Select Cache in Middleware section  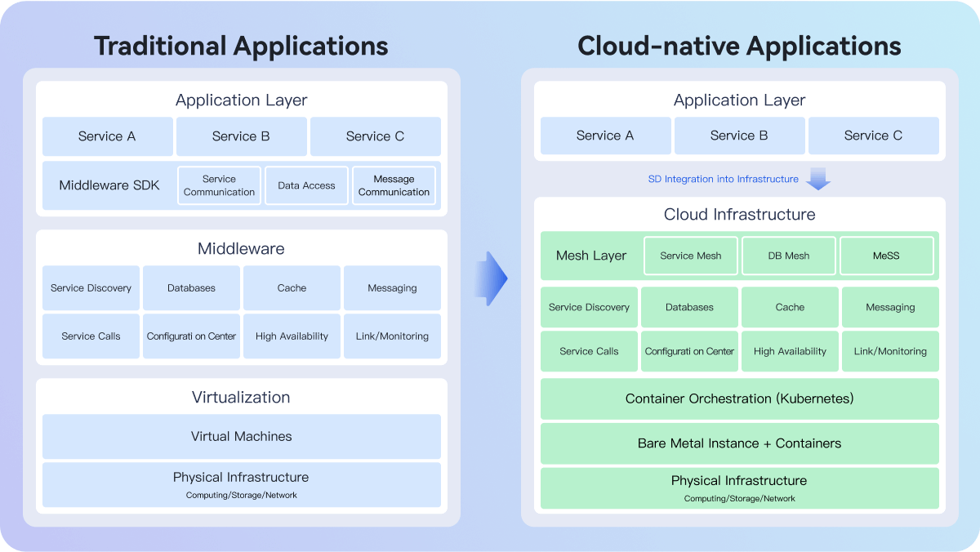click(x=292, y=288)
